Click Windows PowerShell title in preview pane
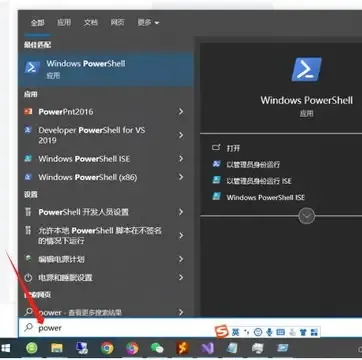 306,100
